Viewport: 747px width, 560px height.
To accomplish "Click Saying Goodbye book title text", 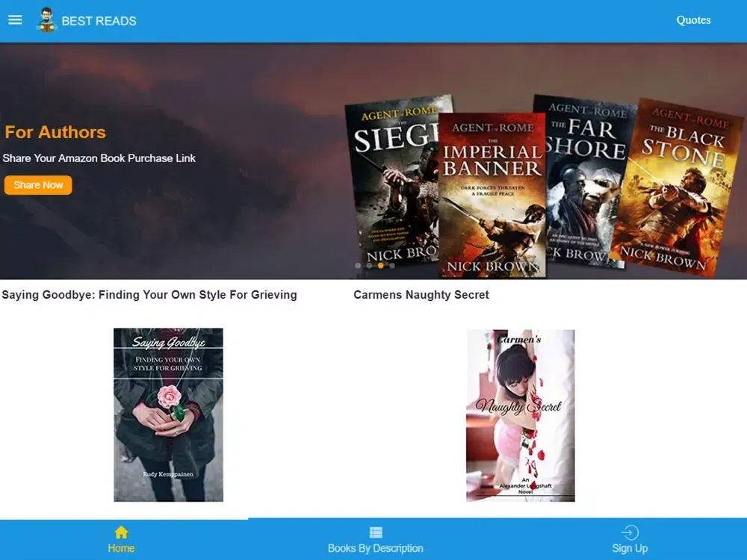I will coord(149,295).
